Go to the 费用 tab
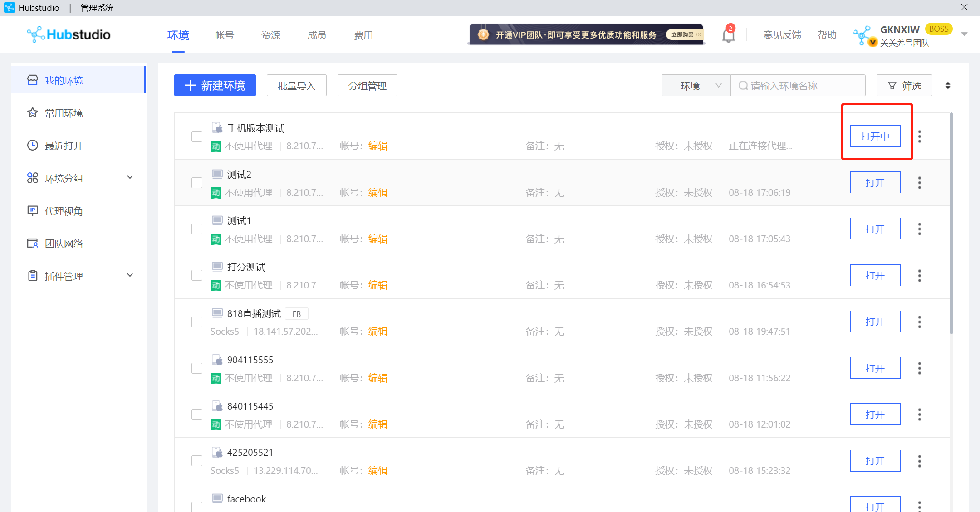 coord(363,35)
